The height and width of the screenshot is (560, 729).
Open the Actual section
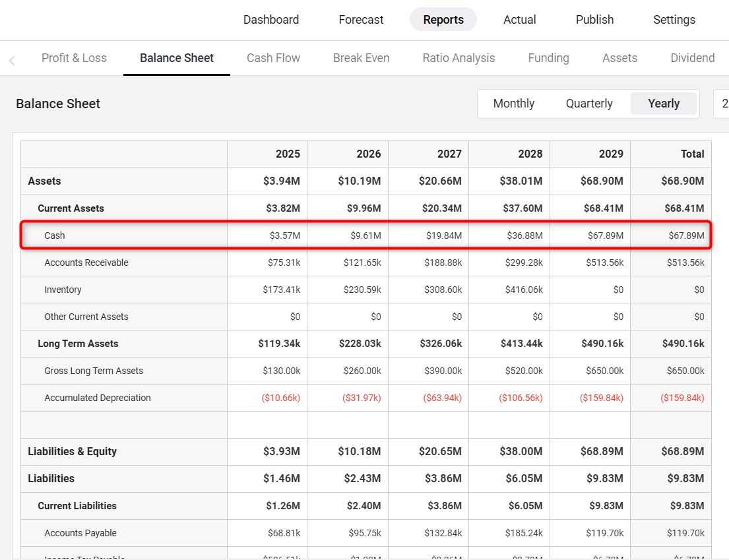click(x=519, y=20)
